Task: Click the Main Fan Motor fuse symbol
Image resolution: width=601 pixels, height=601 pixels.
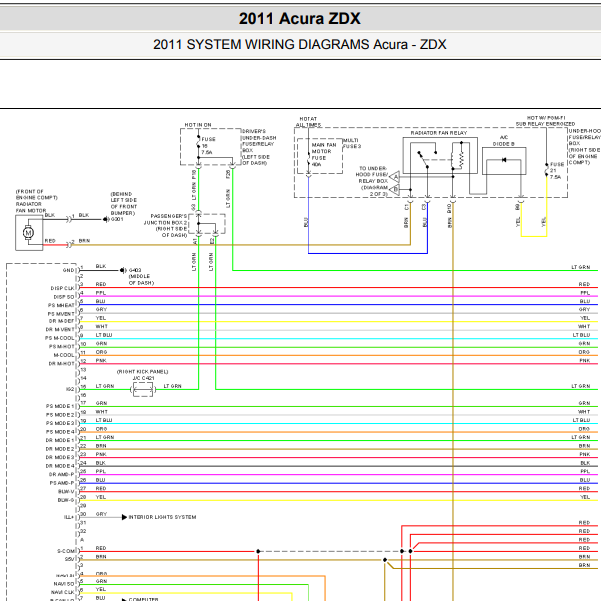Action: pos(309,159)
